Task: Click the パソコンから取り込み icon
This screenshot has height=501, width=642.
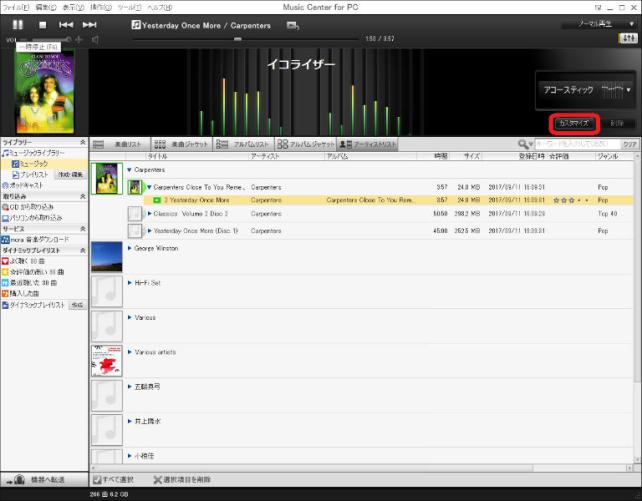Action: pos(5,218)
